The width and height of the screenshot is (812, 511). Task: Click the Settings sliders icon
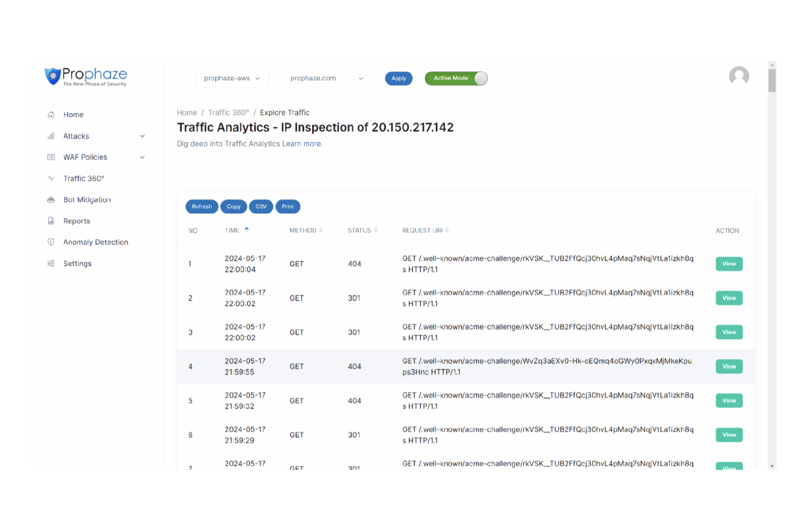[x=51, y=263]
